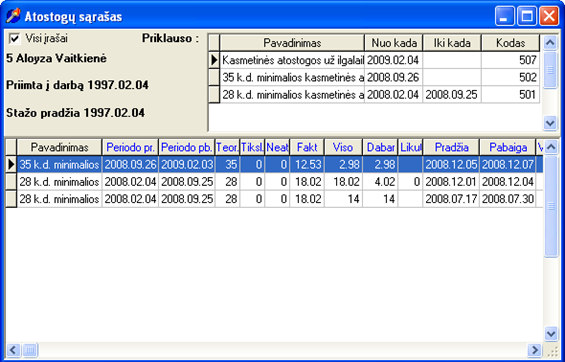The image size is (565, 362).
Task: Click the Likut column header
Action: pos(410,147)
